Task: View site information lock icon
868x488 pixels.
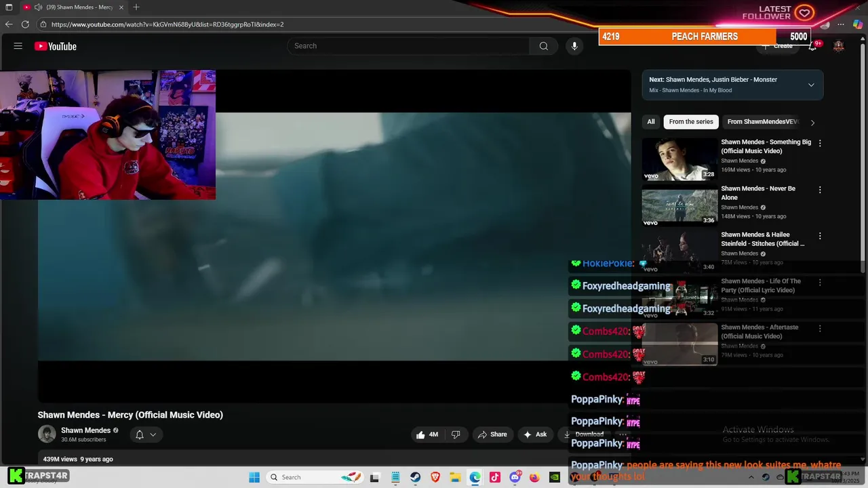Action: point(43,24)
